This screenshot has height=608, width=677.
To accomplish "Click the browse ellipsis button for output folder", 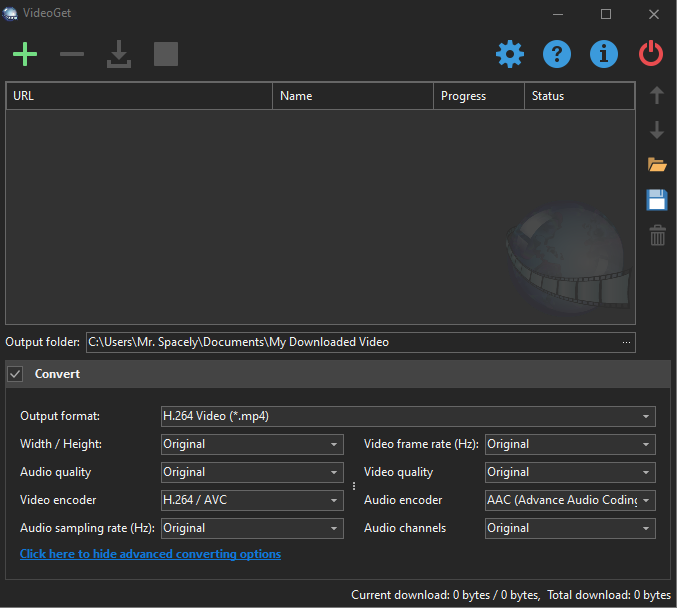I will tap(626, 342).
